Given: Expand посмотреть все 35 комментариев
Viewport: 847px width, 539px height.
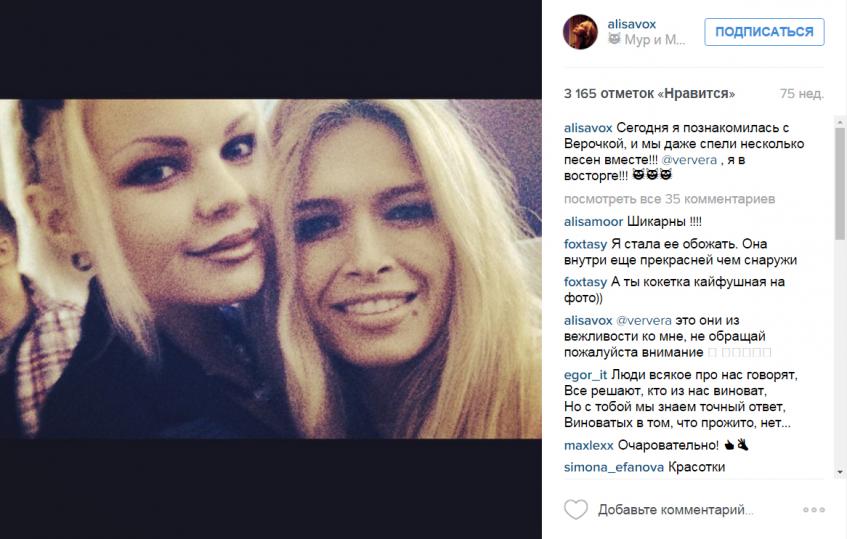Looking at the screenshot, I should 669,199.
